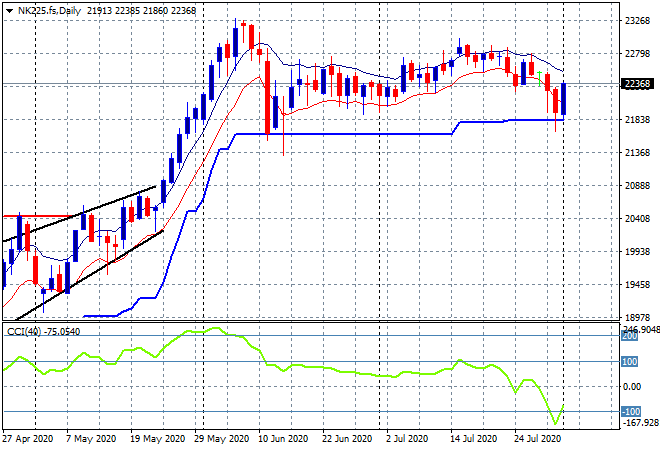Screen dimensions: 660x450
Task: Click the CCI 0.00 level label
Action: (632, 386)
